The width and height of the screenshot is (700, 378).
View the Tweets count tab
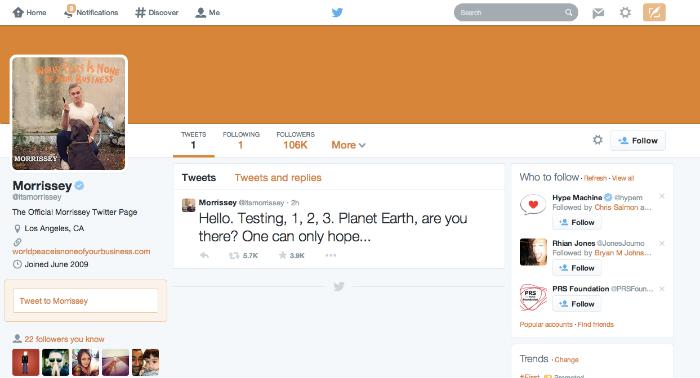point(193,141)
